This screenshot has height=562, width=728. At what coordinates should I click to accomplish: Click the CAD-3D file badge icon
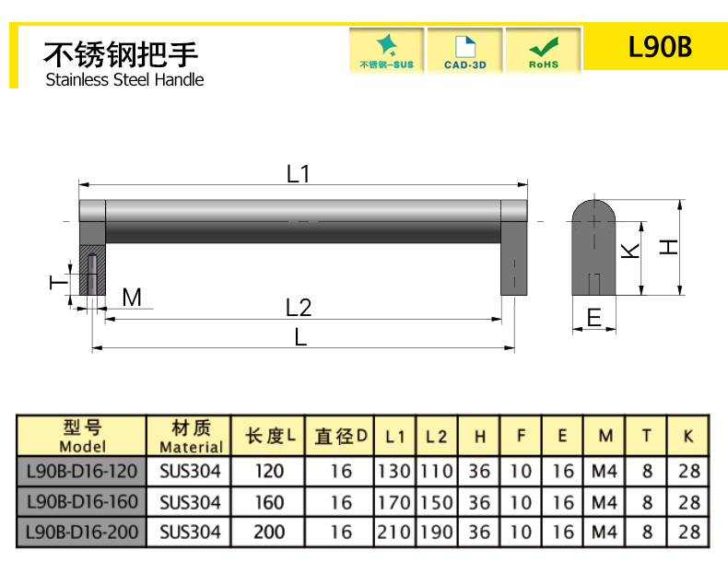pyautogui.click(x=464, y=50)
